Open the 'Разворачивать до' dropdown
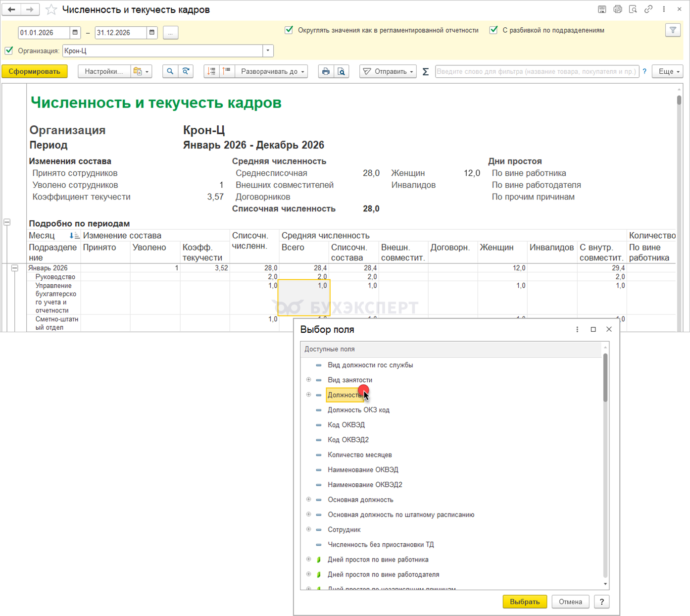Screen dimensions: 690x616 point(272,71)
